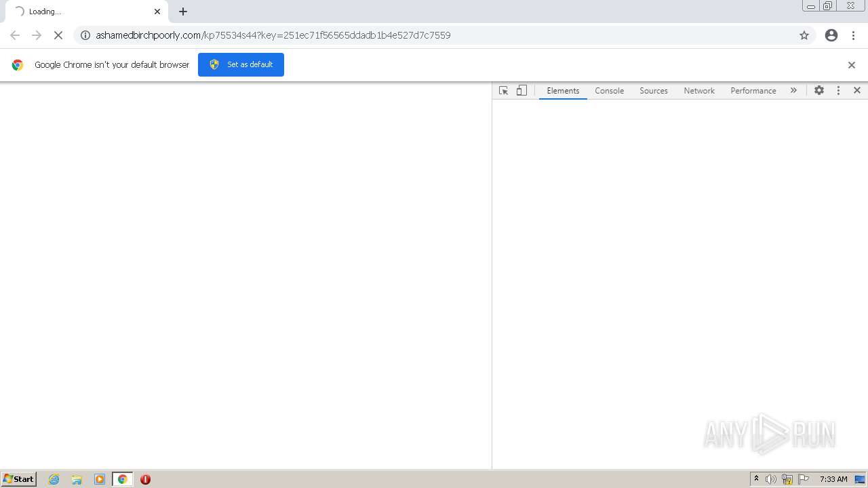The width and height of the screenshot is (868, 488).
Task: Open the volume speaker tray icon
Action: pos(771,479)
